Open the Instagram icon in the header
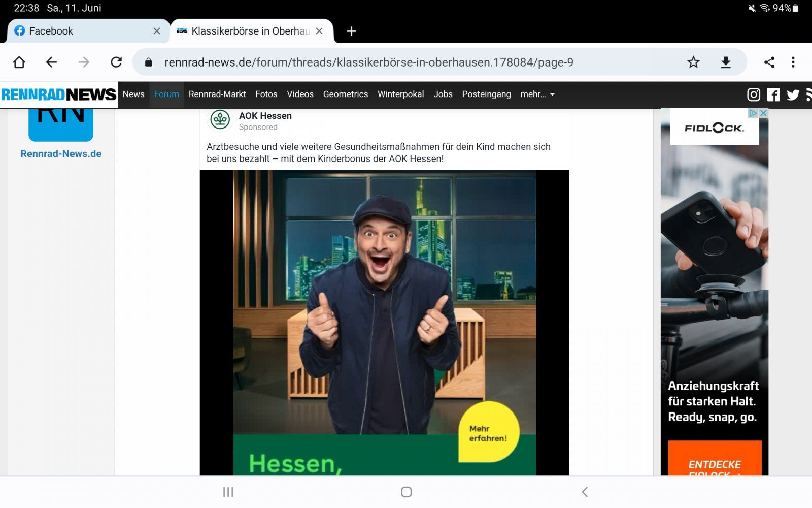Viewport: 812px width, 508px height. pos(754,94)
